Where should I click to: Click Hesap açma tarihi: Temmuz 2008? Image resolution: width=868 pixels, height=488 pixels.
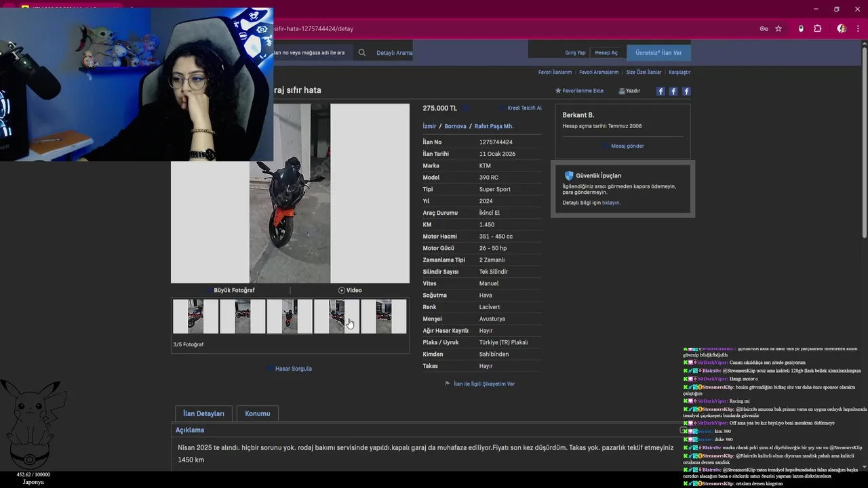tap(601, 126)
